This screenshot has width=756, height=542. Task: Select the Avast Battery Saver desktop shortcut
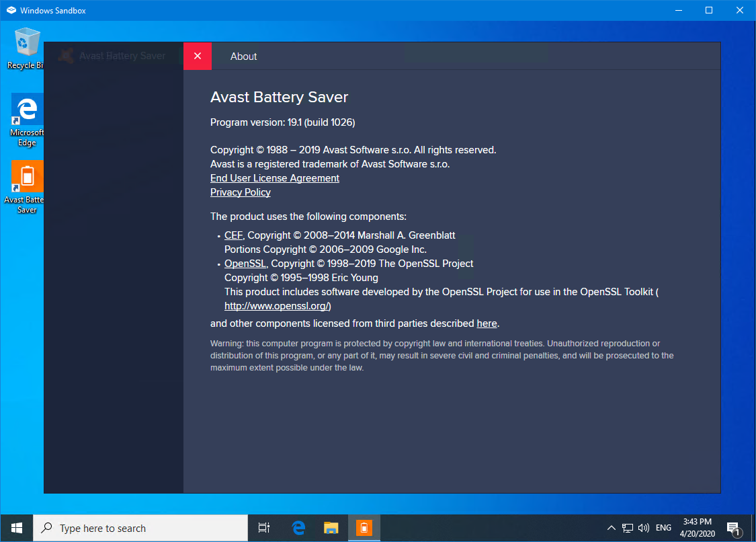click(x=25, y=187)
